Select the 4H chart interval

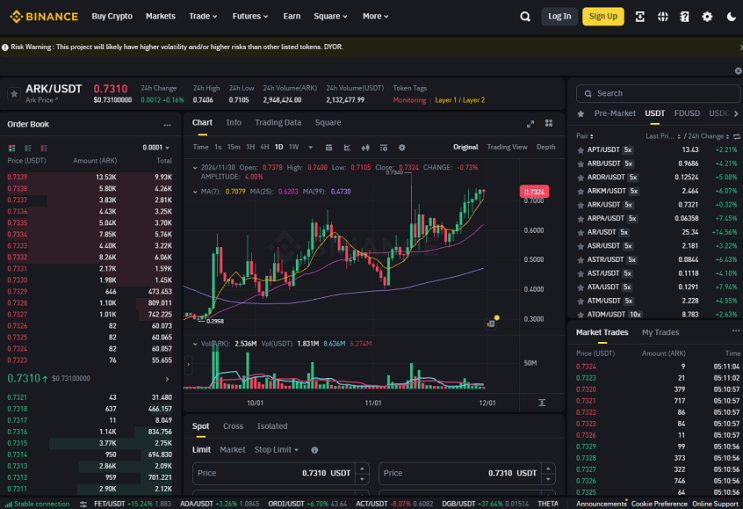tap(264, 147)
